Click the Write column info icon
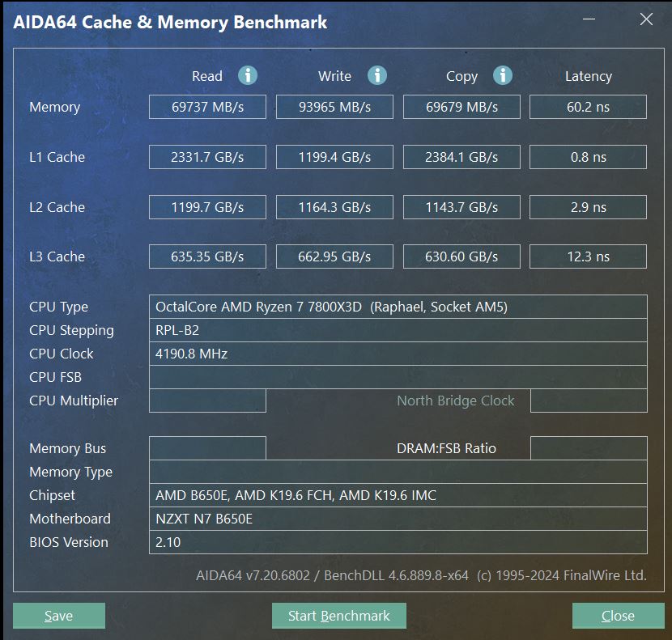Screen dimensions: 672x640 [377, 75]
